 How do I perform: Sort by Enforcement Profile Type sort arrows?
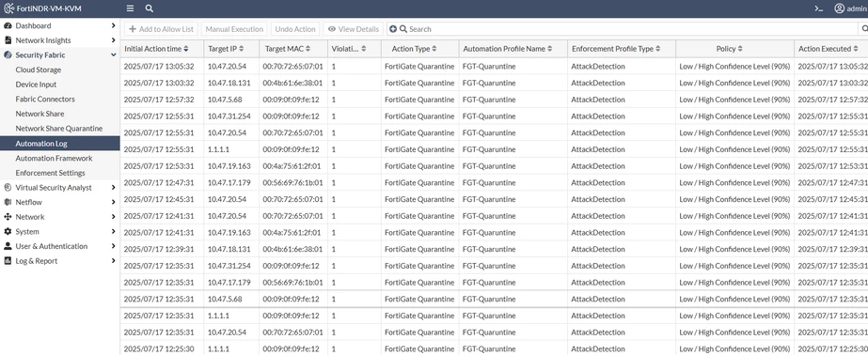[x=657, y=49]
